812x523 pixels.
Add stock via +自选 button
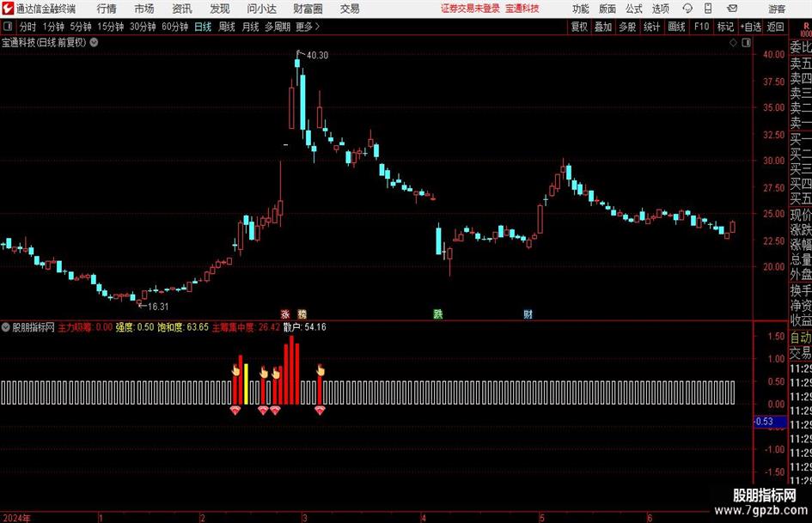point(750,27)
